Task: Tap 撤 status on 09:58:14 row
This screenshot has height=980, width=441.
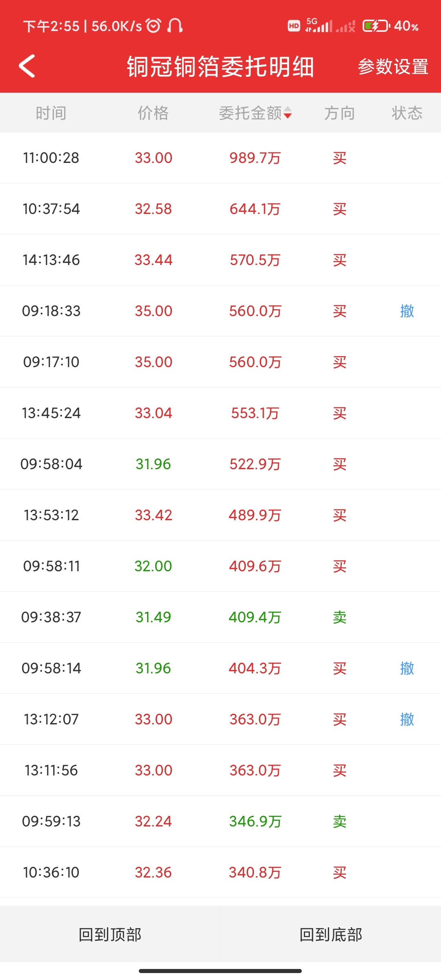Action: point(407,668)
